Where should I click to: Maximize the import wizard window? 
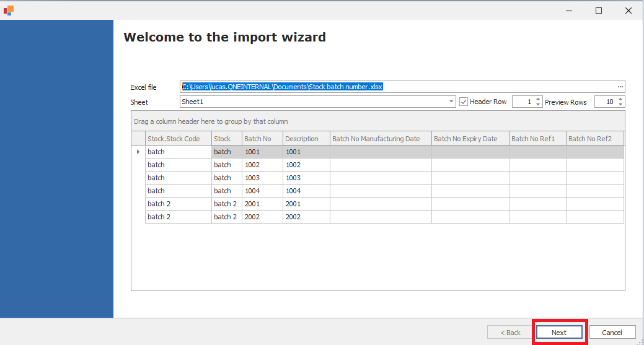pos(599,11)
